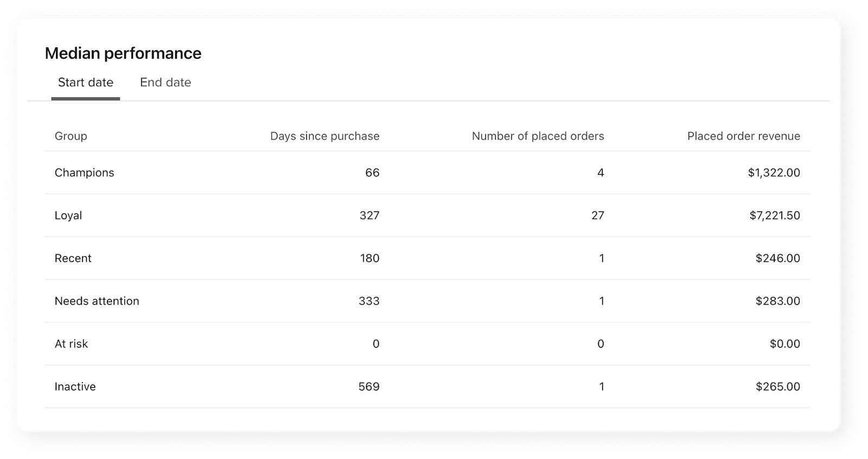The height and width of the screenshot is (459, 868).
Task: Click the Median performance heading
Action: coord(123,53)
